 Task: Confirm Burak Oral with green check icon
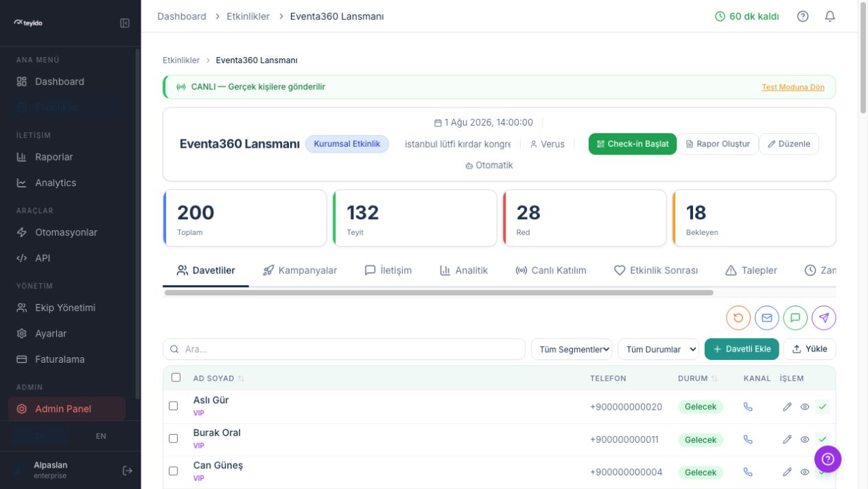coord(823,440)
